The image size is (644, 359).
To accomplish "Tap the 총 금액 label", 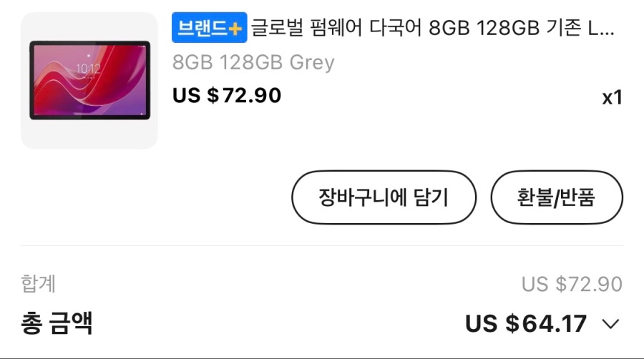I will tap(57, 323).
